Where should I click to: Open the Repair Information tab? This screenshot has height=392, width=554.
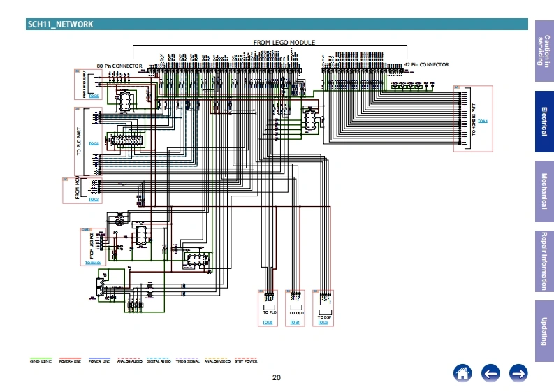[x=544, y=261]
